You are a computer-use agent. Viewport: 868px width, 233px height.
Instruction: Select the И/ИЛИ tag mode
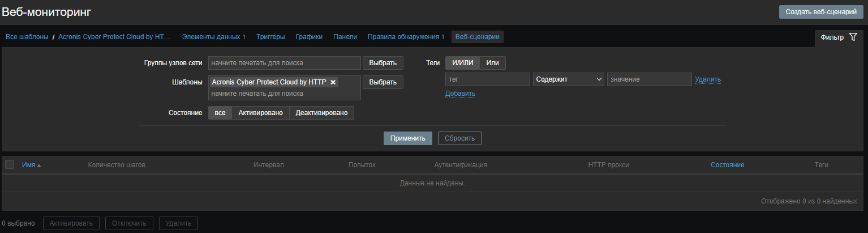click(x=462, y=63)
